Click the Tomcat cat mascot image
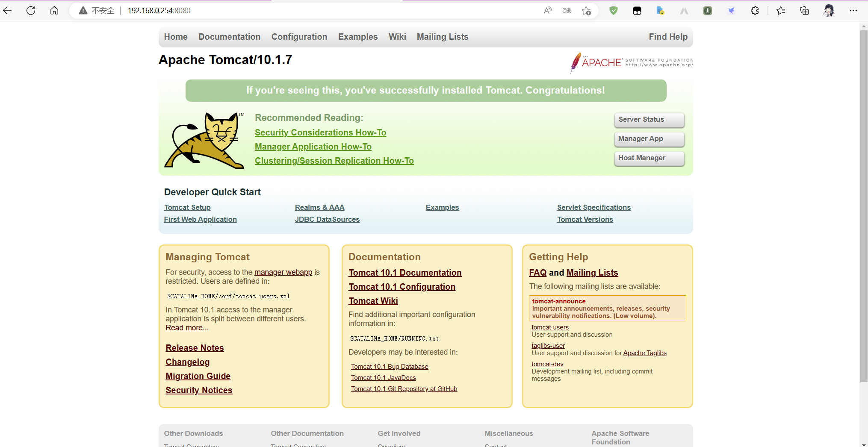This screenshot has height=447, width=868. click(204, 140)
